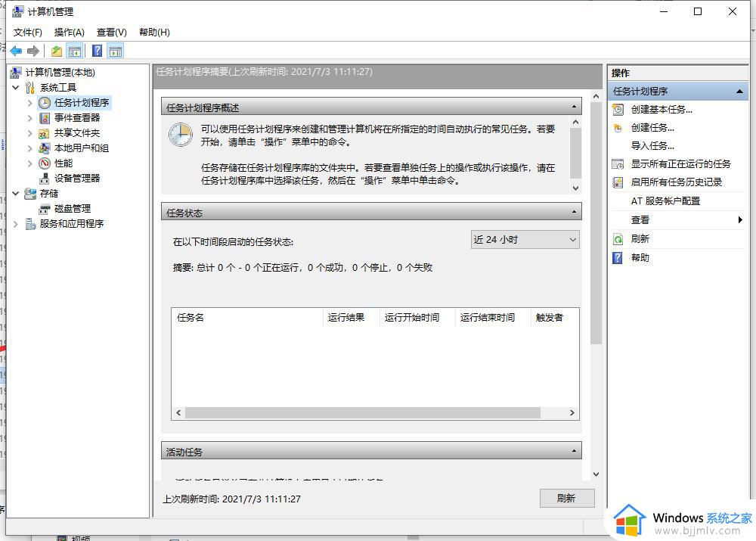The height and width of the screenshot is (541, 756).
Task: Click the 设备管理器 icon
Action: pyautogui.click(x=45, y=178)
